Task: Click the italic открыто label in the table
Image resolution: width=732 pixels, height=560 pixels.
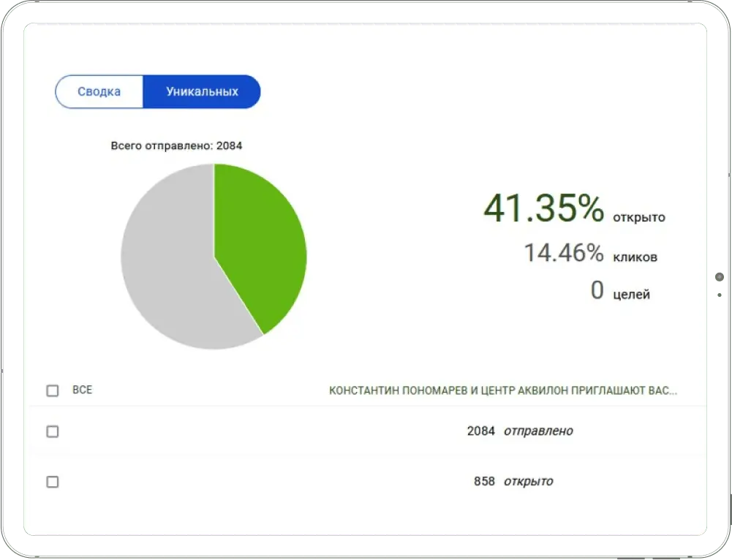Action: coord(528,482)
